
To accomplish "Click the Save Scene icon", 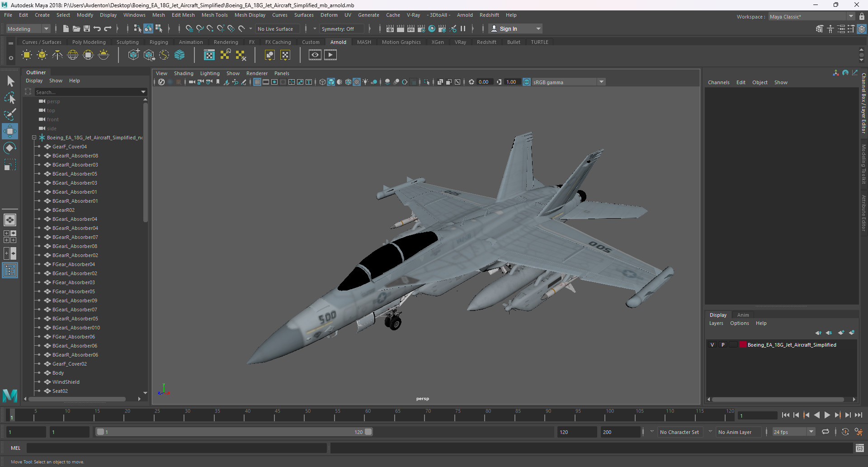I will point(87,29).
